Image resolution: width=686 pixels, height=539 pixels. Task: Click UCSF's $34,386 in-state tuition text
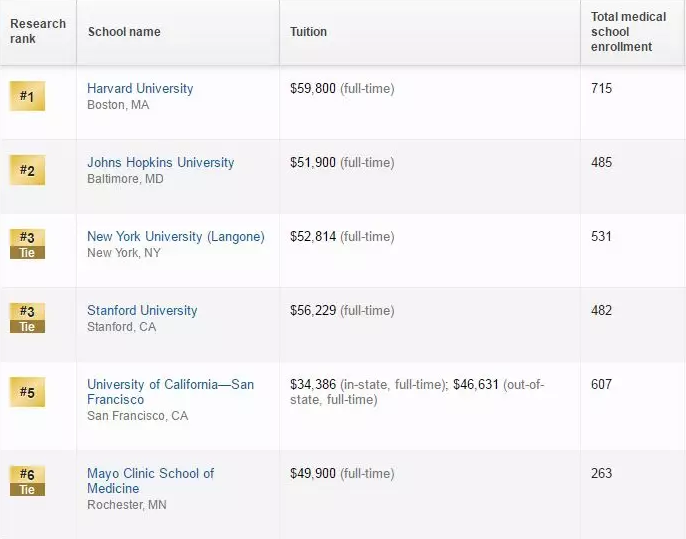click(x=313, y=384)
